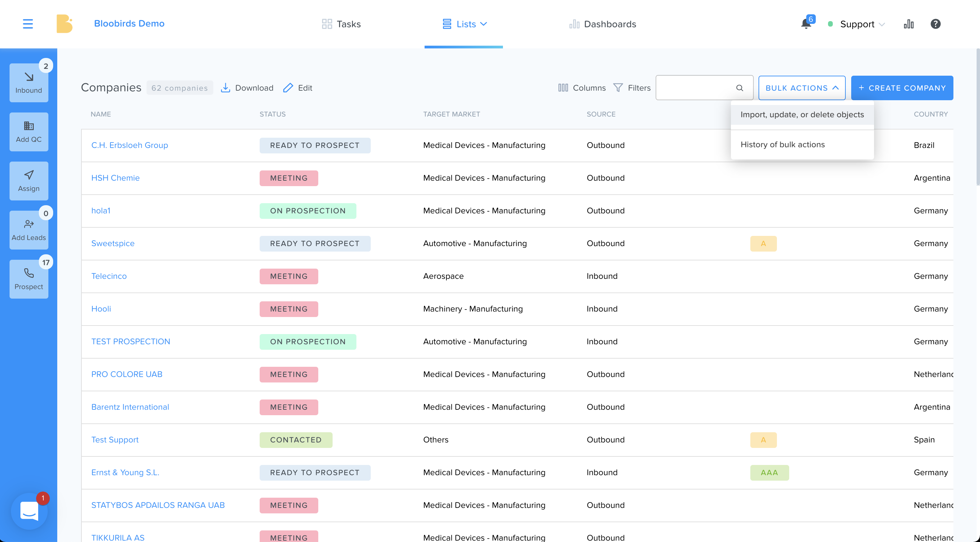Click the NAME column header

(101, 114)
